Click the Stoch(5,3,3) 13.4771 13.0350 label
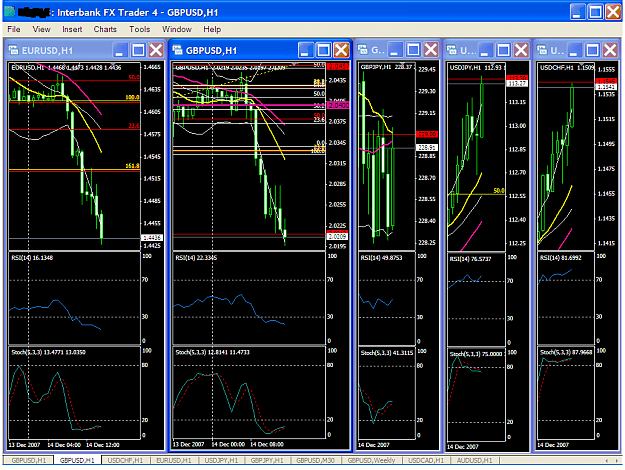625x470 pixels. pos(48,352)
